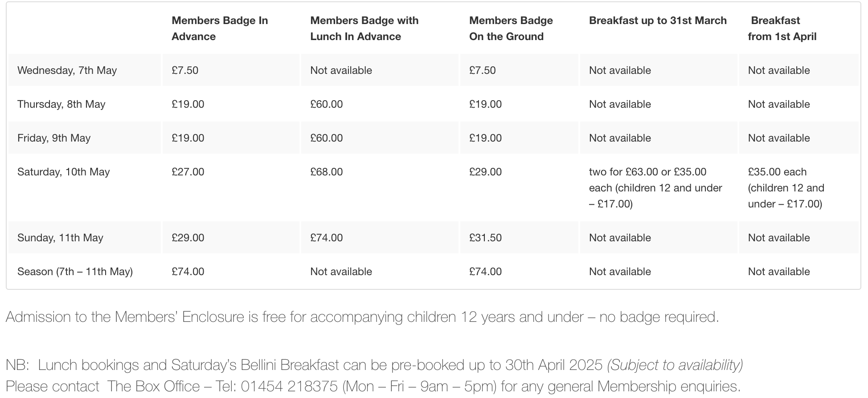This screenshot has width=868, height=398.
Task: Click the Members Badge In Advance header
Action: point(219,28)
